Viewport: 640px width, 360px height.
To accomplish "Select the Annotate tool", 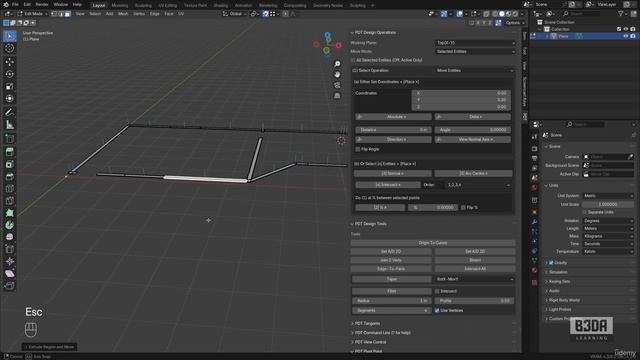I will [x=9, y=112].
